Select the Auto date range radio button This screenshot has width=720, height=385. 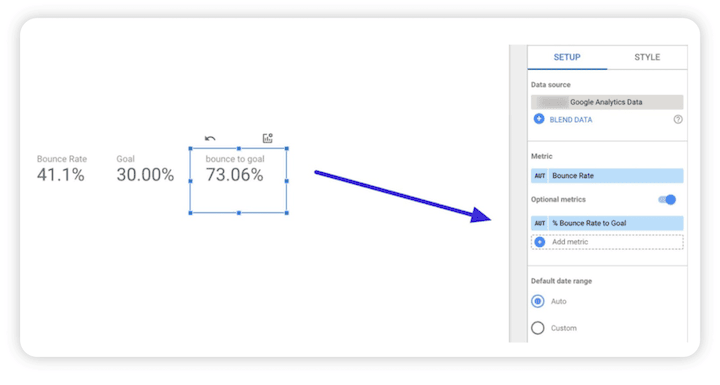pos(538,301)
